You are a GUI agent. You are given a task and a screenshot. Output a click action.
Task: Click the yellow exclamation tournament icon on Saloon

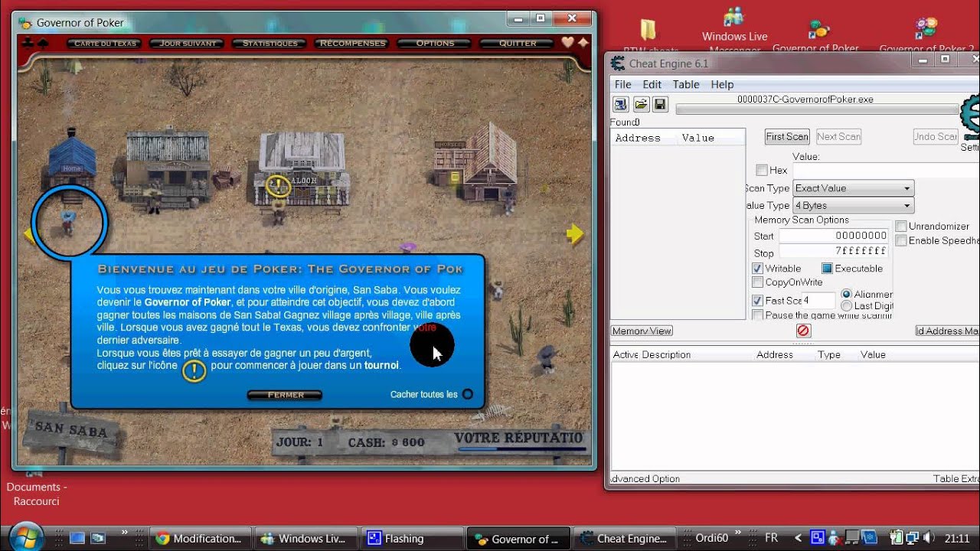[278, 185]
